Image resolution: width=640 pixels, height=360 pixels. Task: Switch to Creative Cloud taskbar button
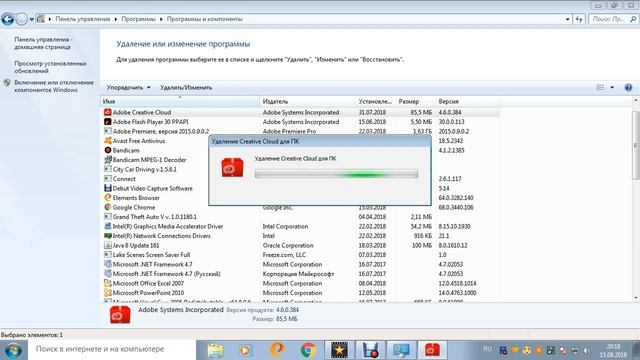(432, 350)
